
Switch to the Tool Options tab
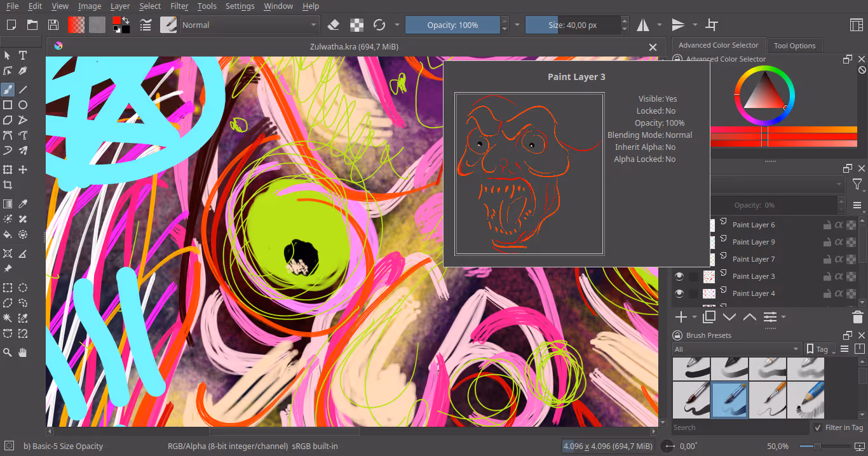coord(794,46)
